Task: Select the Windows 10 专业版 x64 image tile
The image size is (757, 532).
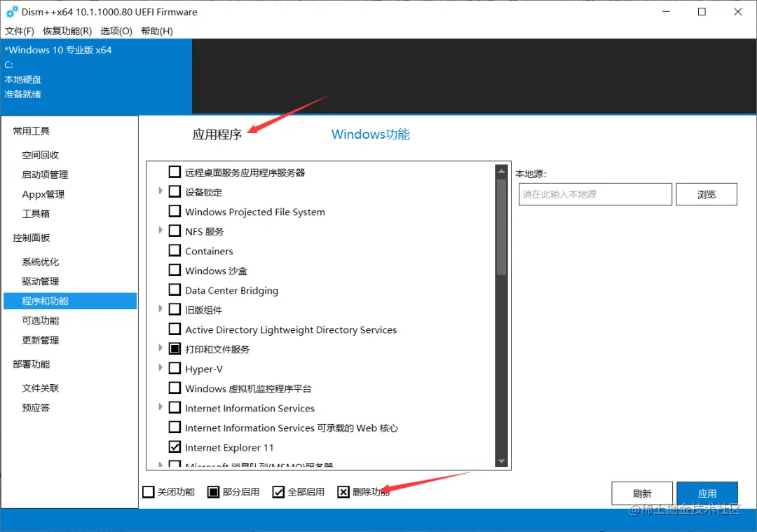Action: (97, 76)
